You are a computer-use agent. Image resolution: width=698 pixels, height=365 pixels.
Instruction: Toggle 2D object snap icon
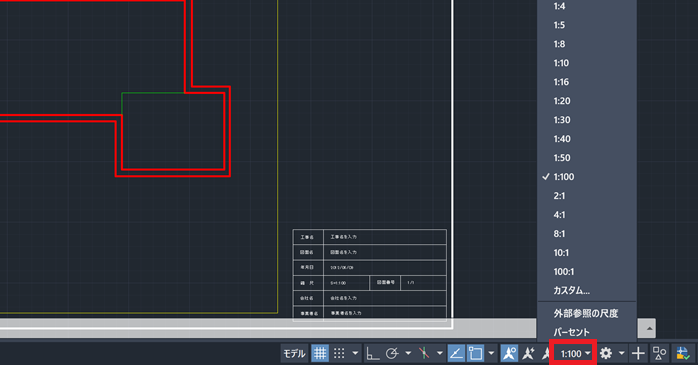pos(475,353)
